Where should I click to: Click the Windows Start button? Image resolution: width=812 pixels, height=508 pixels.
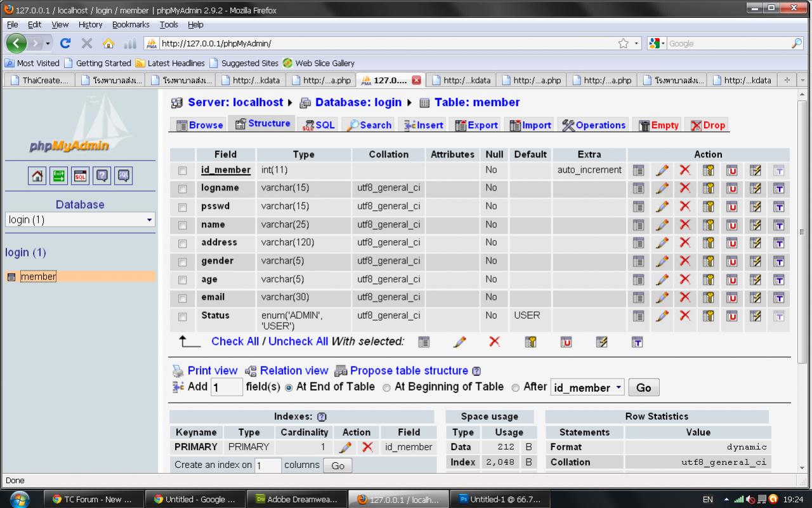click(x=20, y=499)
